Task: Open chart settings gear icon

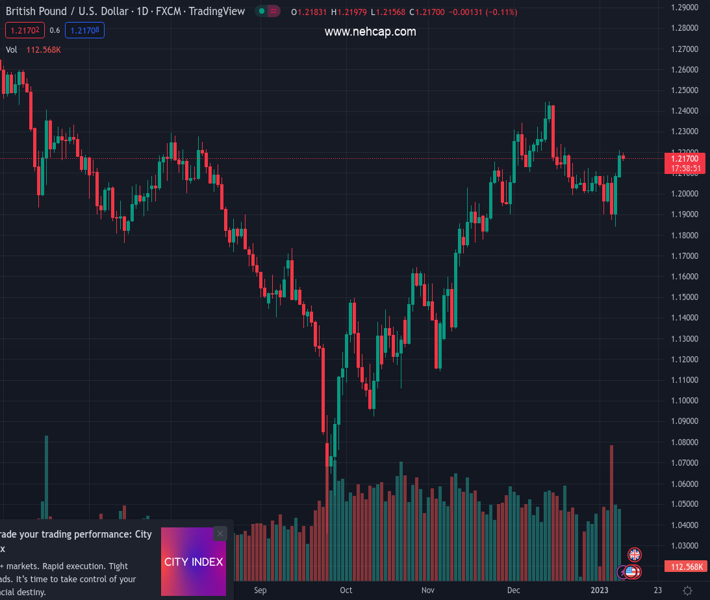Action: click(x=687, y=590)
